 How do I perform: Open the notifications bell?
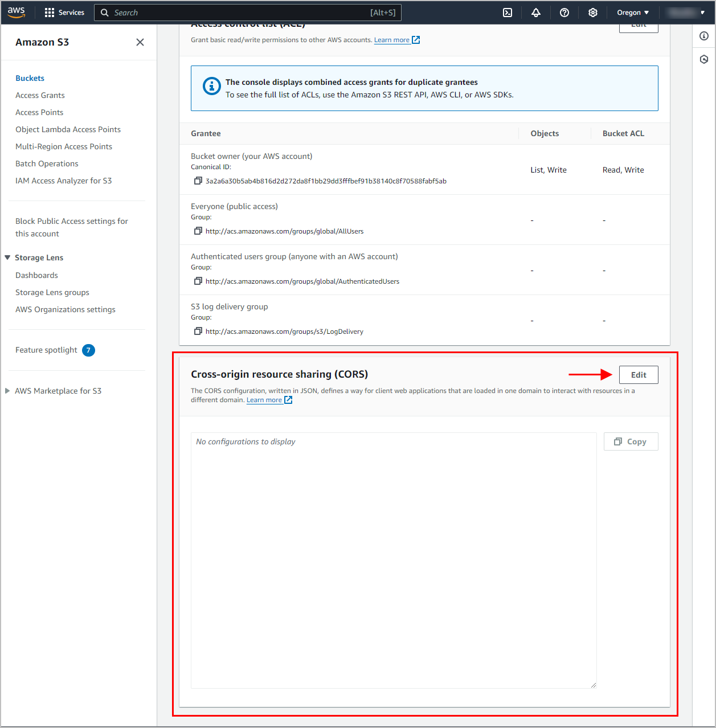[536, 13]
